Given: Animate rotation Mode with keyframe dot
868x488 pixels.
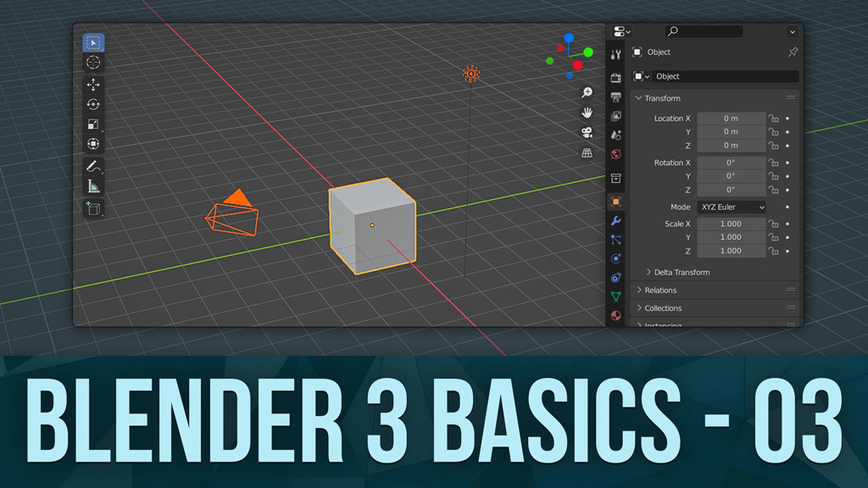Looking at the screenshot, I should tap(787, 207).
